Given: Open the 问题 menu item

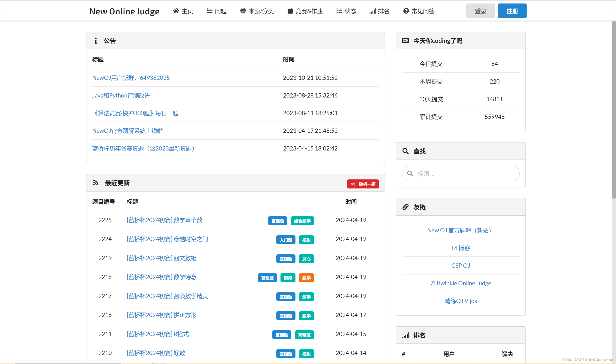Looking at the screenshot, I should click(x=217, y=11).
